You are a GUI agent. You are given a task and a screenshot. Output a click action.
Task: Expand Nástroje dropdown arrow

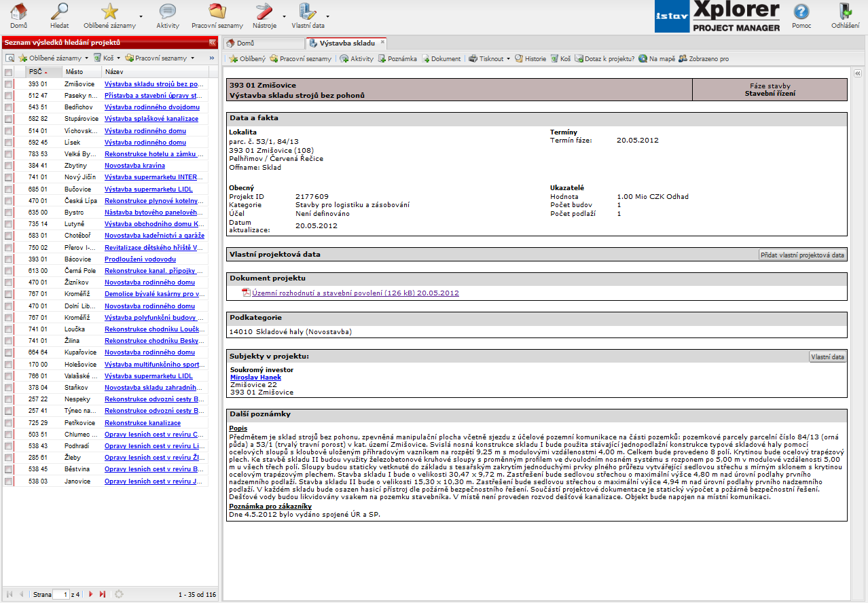(283, 16)
